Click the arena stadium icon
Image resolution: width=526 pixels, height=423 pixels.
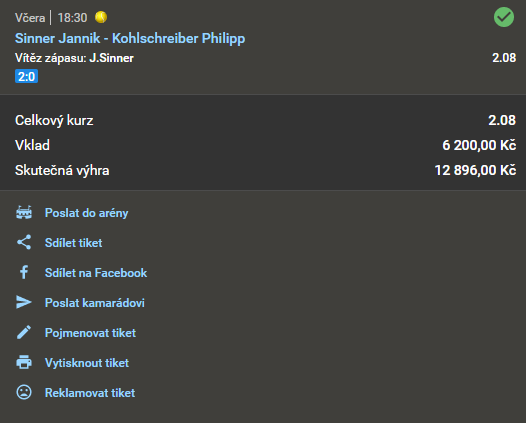coord(24,213)
